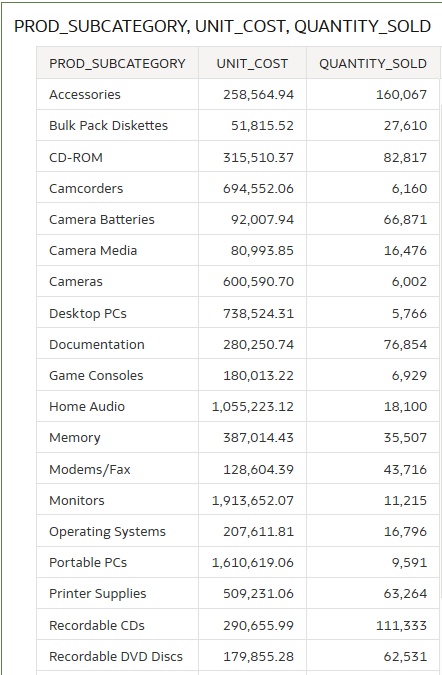Click the table title PROD_SUBCATEGORY, UNIT_COST, QUANTITY_SOLD
Screen dimensions: 442x675
tap(222, 26)
